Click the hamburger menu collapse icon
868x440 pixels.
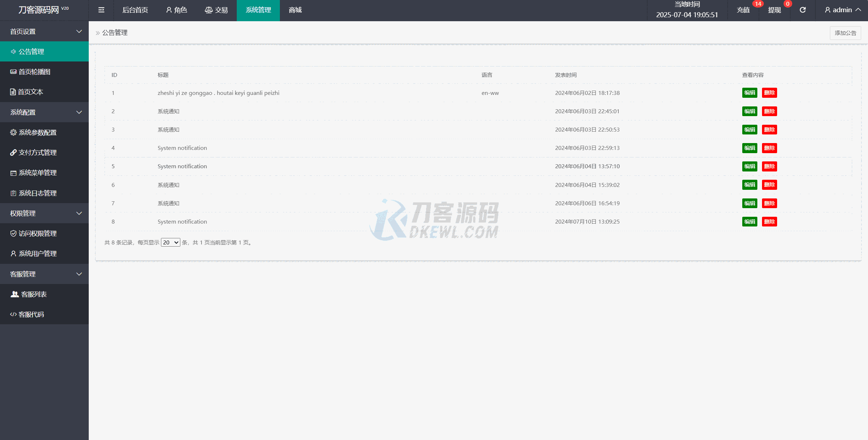pyautogui.click(x=101, y=10)
